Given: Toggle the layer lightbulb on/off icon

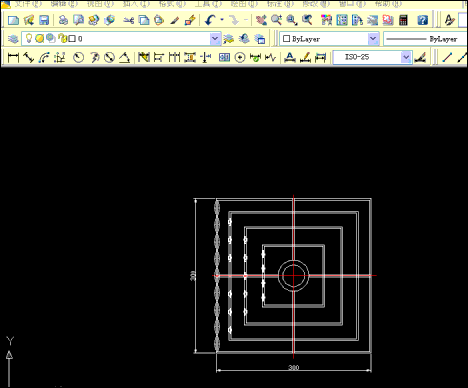Looking at the screenshot, I should pyautogui.click(x=29, y=39).
